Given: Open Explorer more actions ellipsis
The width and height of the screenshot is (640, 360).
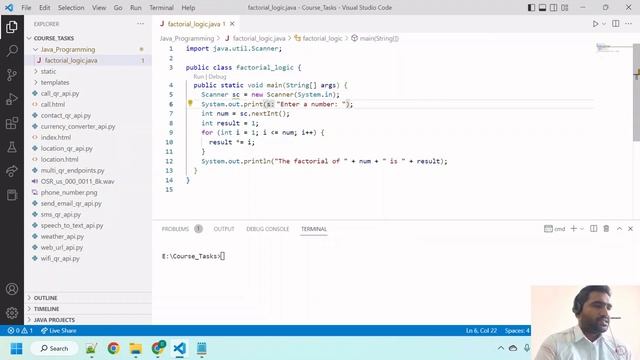Looking at the screenshot, I should click(x=140, y=24).
